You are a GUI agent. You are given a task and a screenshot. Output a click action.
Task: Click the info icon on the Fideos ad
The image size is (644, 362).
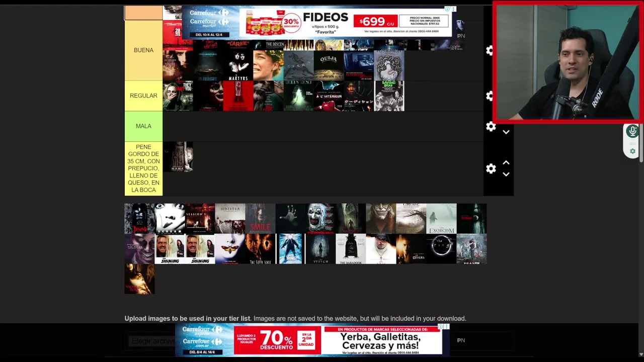click(x=447, y=9)
